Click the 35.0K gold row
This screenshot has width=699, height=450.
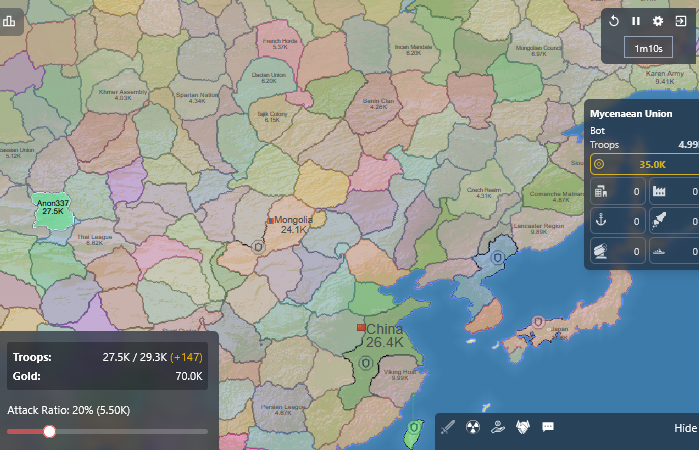[644, 164]
